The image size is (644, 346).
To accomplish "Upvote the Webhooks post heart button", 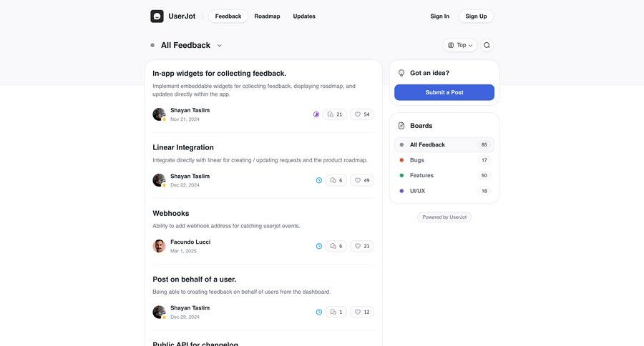I will pos(362,246).
